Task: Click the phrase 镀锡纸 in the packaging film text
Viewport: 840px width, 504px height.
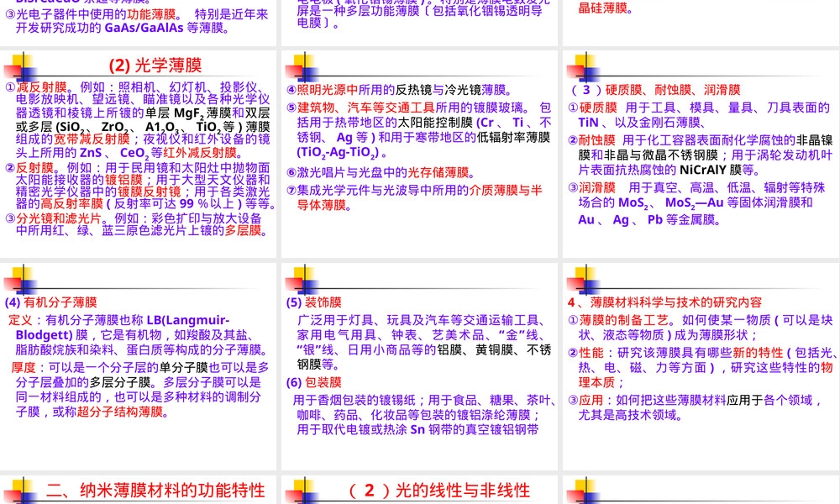Action: pos(397,401)
